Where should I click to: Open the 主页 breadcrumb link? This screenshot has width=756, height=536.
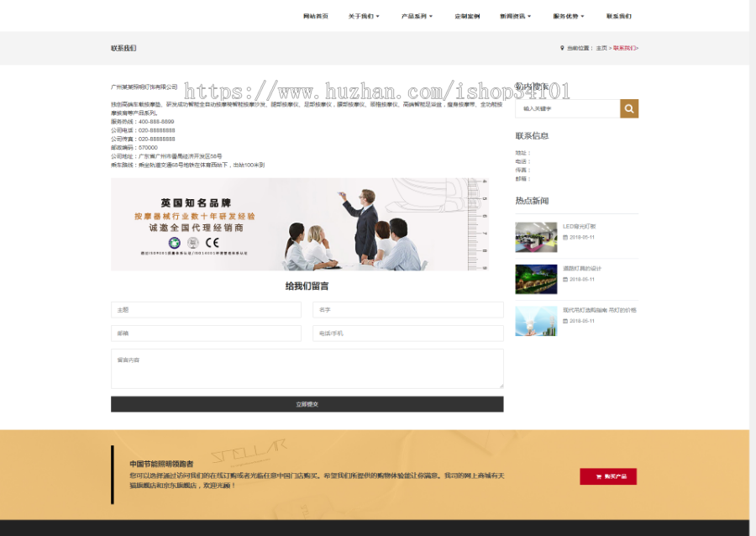(x=602, y=48)
